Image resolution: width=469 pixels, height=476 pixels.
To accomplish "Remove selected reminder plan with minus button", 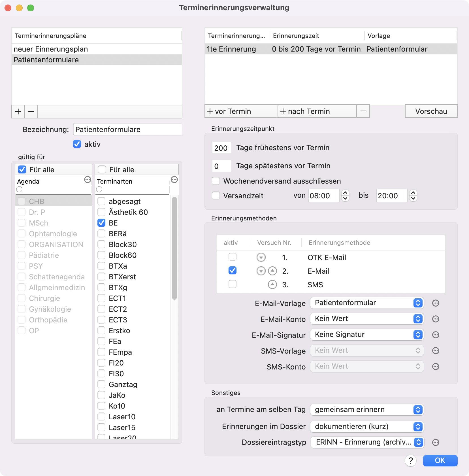I will click(31, 111).
